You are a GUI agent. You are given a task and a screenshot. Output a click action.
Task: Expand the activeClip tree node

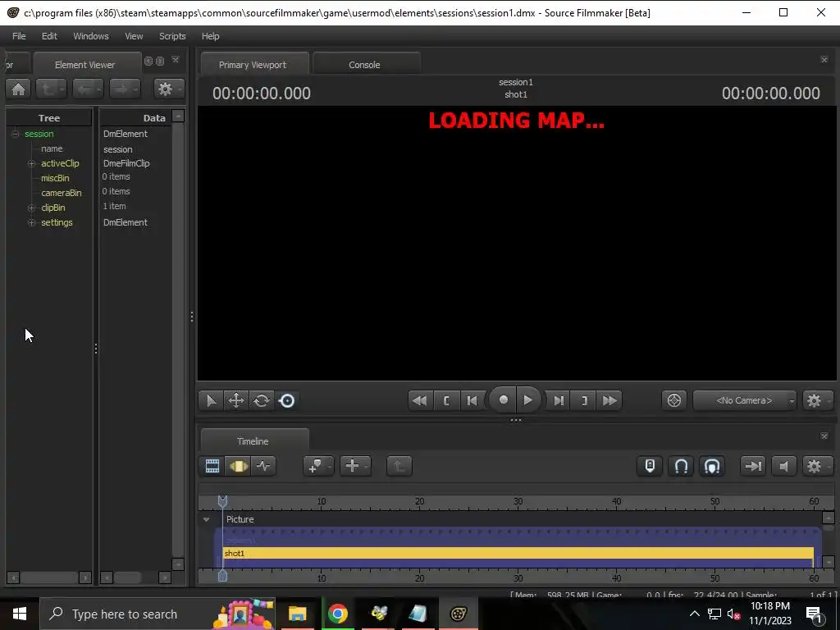pos(32,163)
